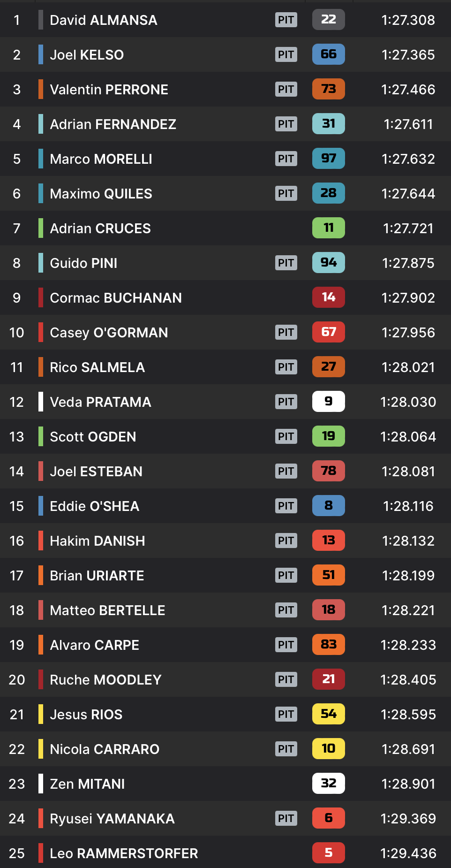Open rider Nicola CARRARO's name

coord(105,749)
